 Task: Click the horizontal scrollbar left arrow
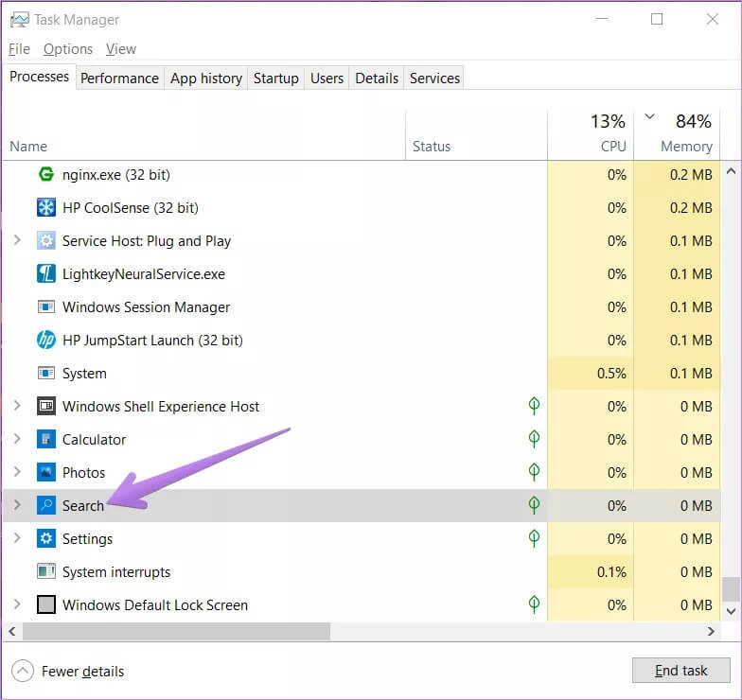12,632
